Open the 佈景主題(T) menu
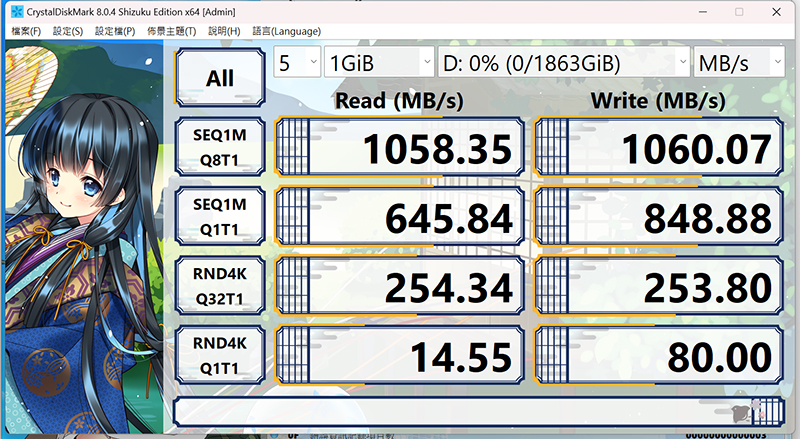 click(x=171, y=31)
